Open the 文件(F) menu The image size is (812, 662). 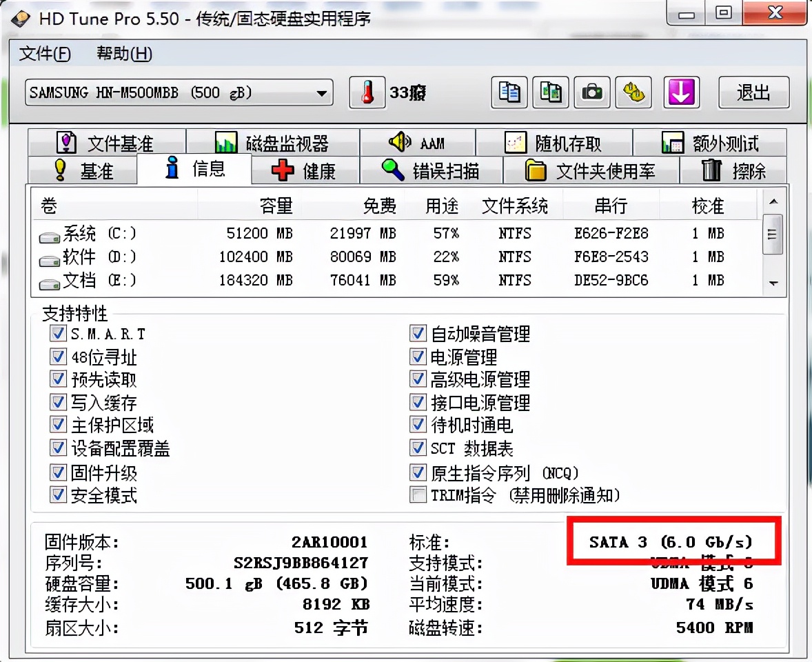[x=44, y=54]
